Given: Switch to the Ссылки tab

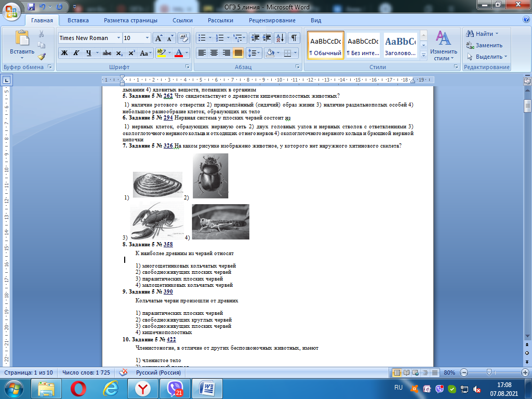Looking at the screenshot, I should pos(182,20).
